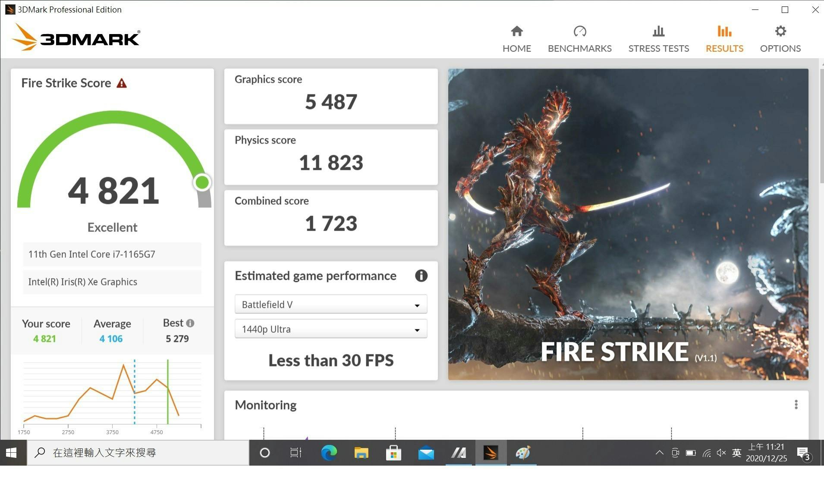Expand the 1440p Ultra resolution dropdown
Viewport: 824px width, 504px height.
coord(331,329)
